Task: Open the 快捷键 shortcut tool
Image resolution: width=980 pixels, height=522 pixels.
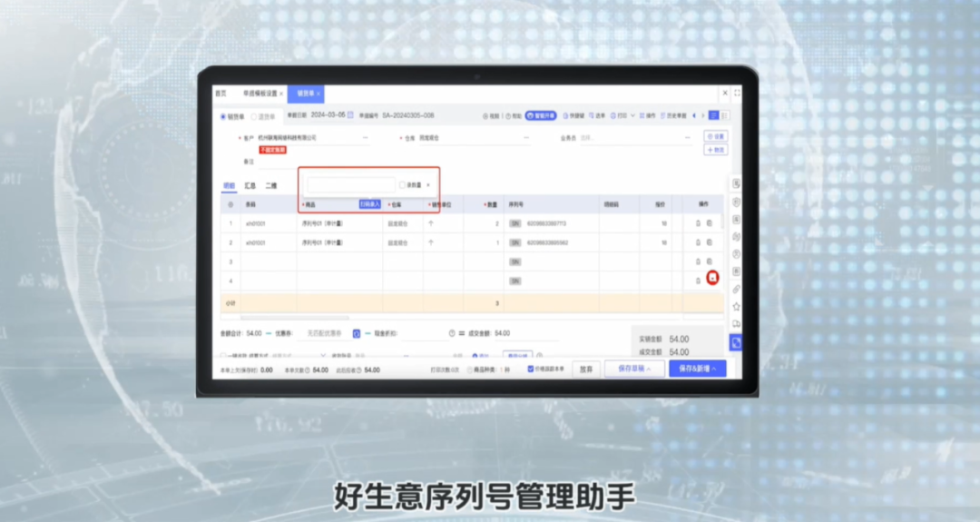Action: click(x=573, y=116)
